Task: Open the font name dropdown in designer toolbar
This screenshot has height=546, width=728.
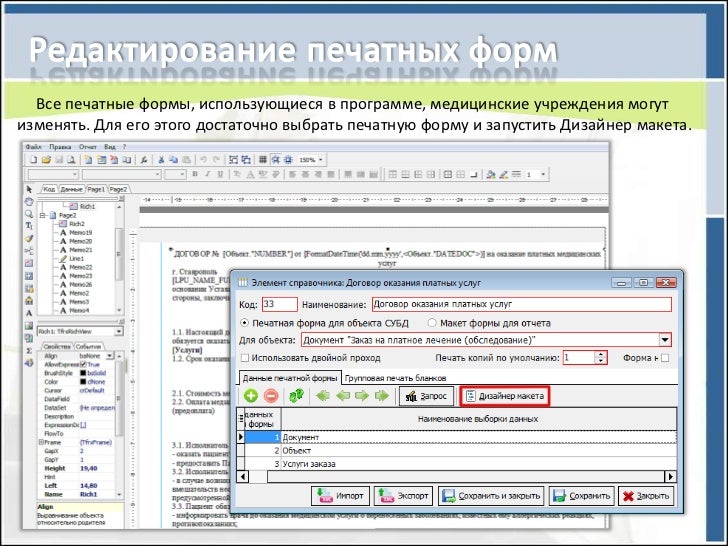Action: [157, 175]
